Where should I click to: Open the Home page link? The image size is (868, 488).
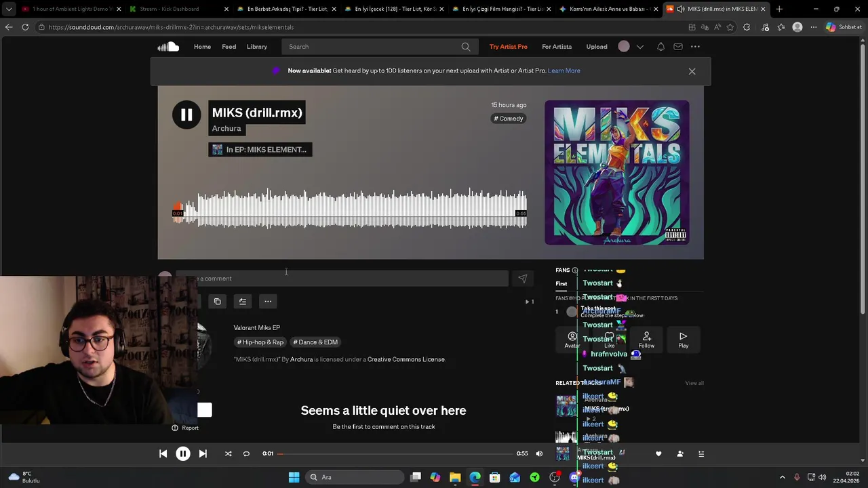point(202,47)
